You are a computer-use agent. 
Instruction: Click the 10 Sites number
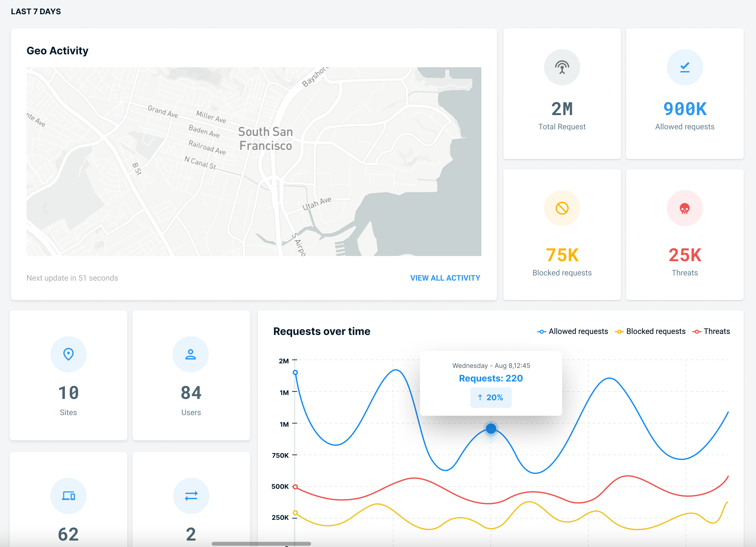pos(68,392)
